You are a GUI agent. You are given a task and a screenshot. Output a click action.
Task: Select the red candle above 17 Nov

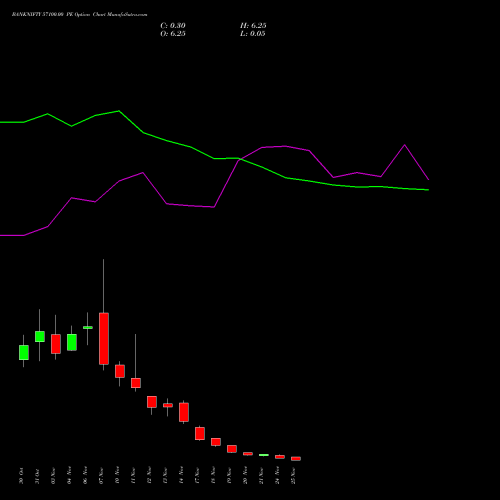pos(200,433)
